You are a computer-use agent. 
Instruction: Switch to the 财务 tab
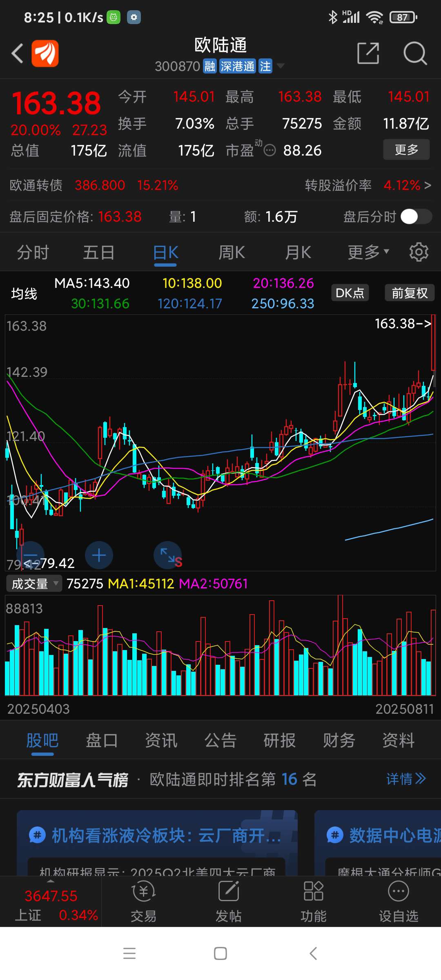pyautogui.click(x=339, y=740)
